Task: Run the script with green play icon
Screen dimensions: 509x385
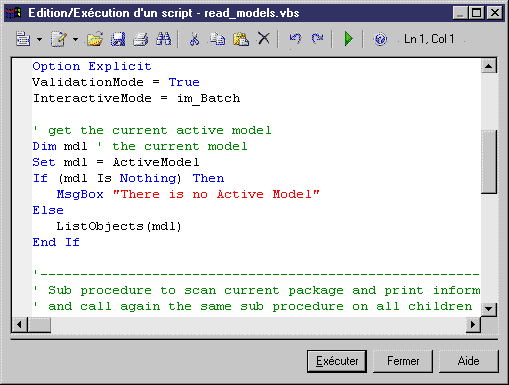Action: coord(348,39)
